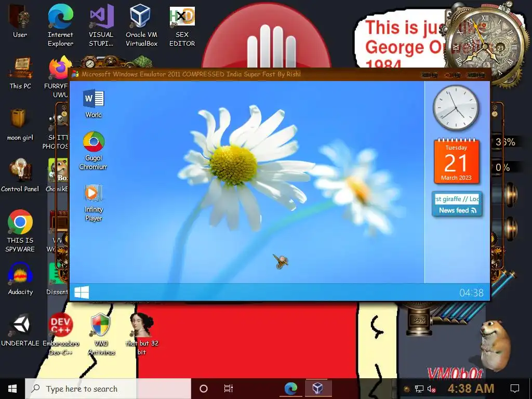532x399 pixels.
Task: Click the hamster mascot above VM0b0t
Action: click(495, 345)
